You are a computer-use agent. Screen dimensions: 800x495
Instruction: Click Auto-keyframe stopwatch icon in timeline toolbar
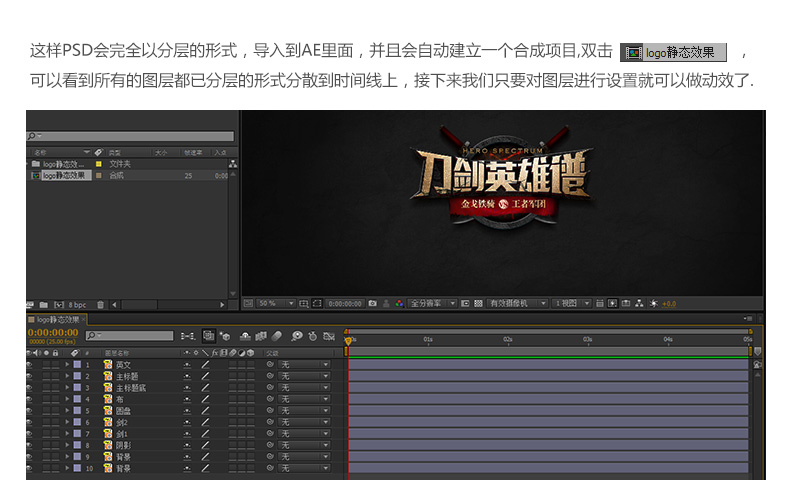coord(313,336)
